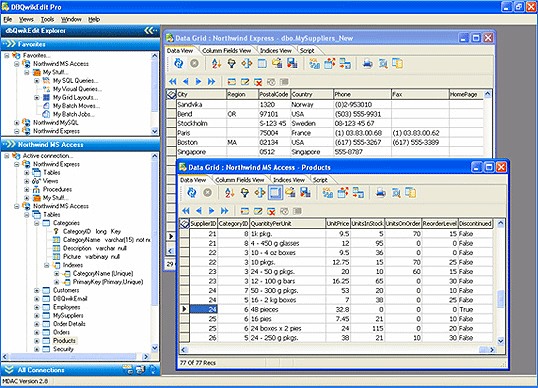
Task: Click select-all corner icon in Products grid
Action: point(185,224)
